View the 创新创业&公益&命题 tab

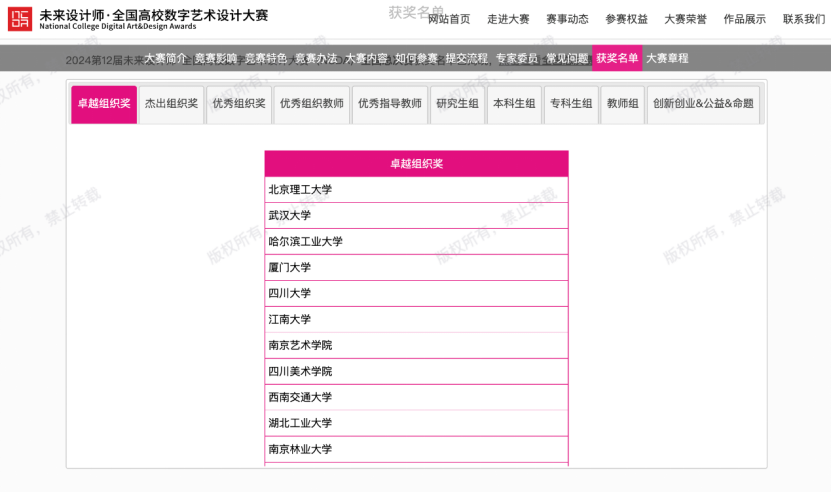click(x=704, y=104)
